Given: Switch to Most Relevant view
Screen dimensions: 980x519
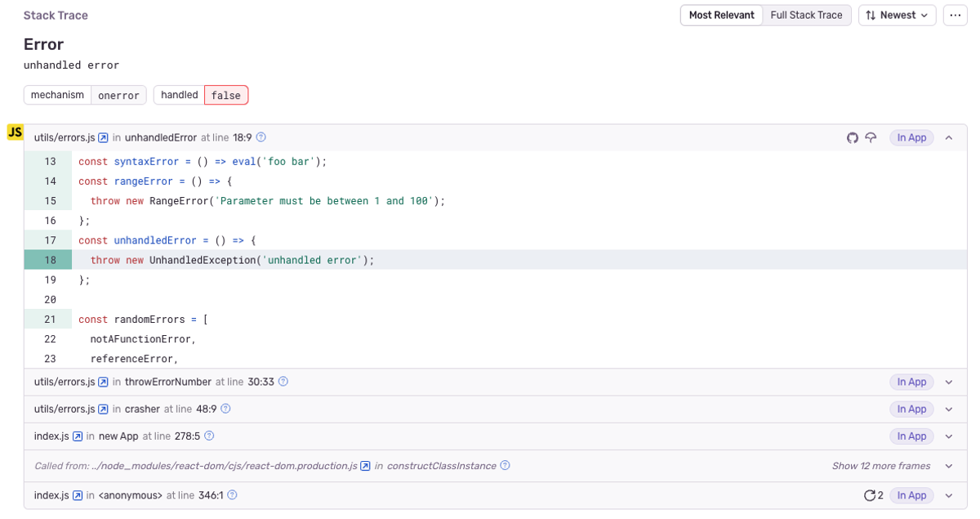Looking at the screenshot, I should point(722,16).
